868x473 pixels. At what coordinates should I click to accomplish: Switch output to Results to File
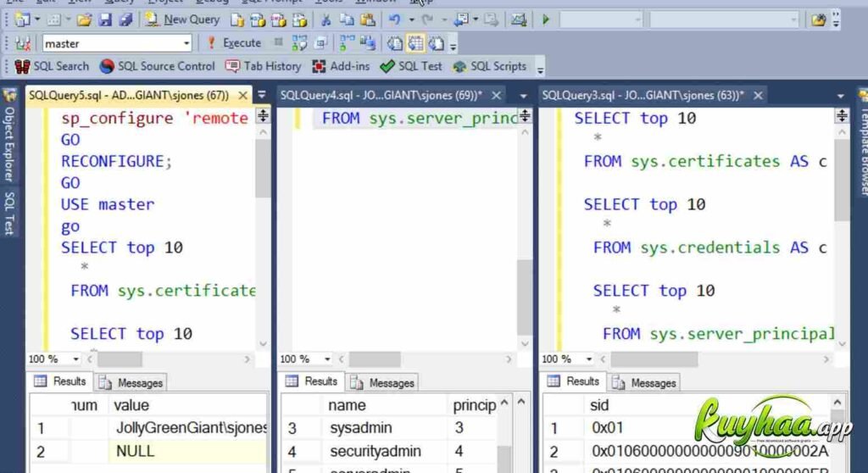[x=437, y=43]
